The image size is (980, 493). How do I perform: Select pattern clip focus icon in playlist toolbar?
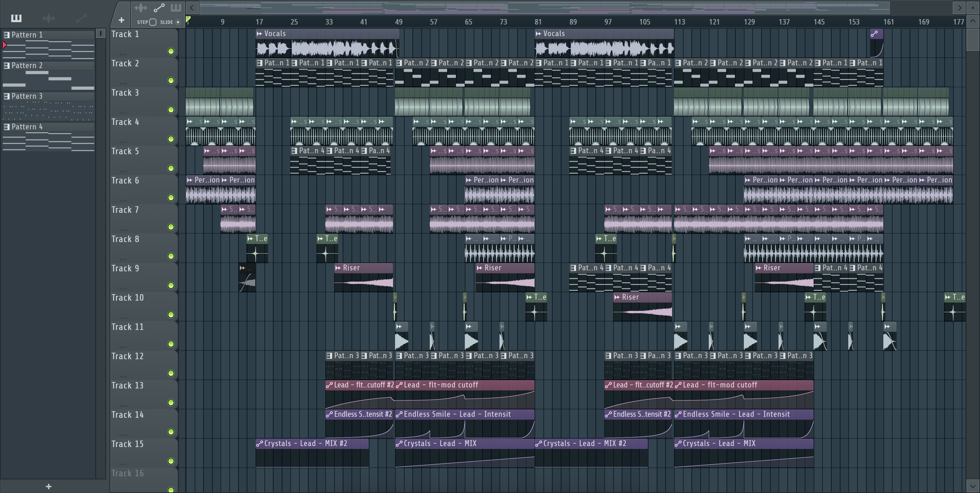(176, 7)
